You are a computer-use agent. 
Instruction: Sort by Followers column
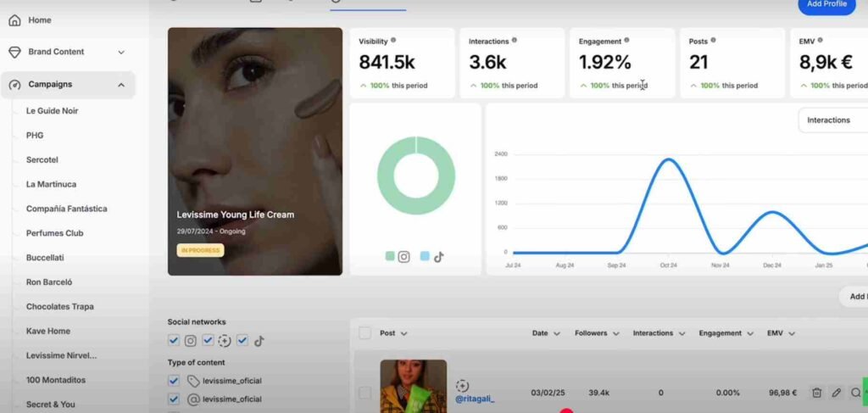coord(596,333)
